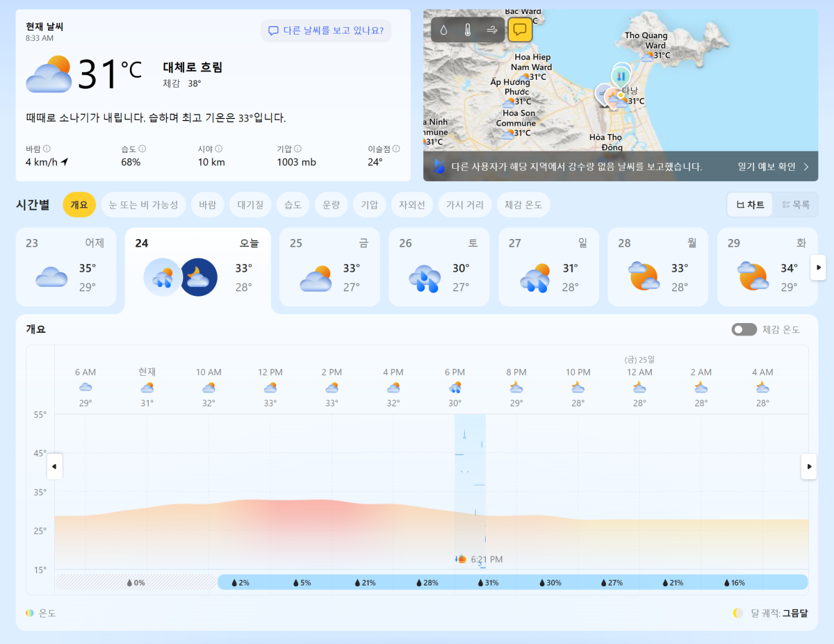Select the 가시 거리 tab
Screen dimensions: 834x644
tap(465, 205)
